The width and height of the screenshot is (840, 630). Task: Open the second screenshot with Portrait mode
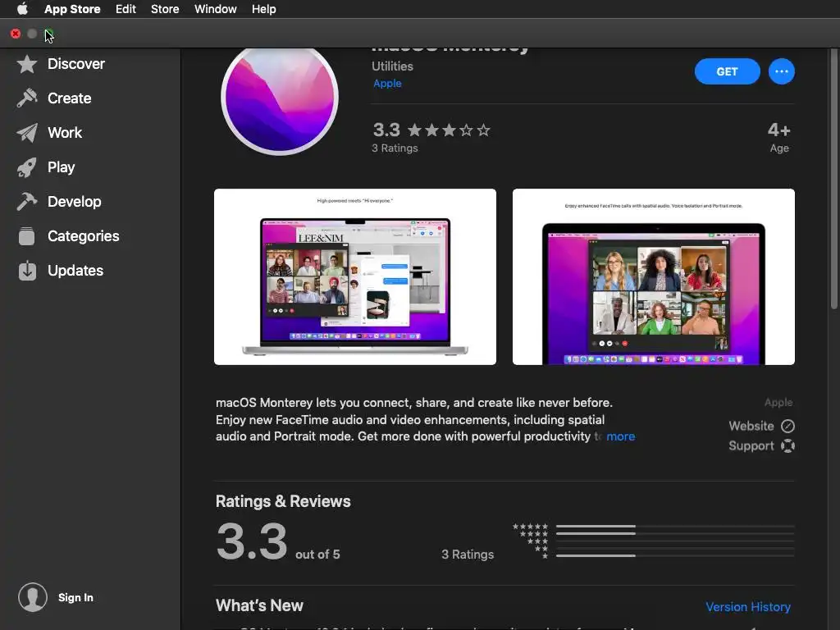(654, 276)
